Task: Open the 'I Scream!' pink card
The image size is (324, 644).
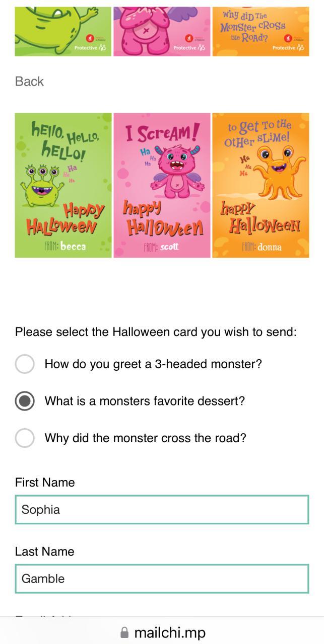Action: pos(162,185)
